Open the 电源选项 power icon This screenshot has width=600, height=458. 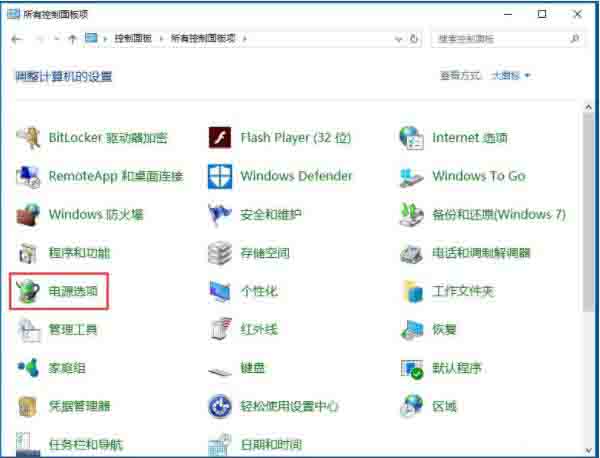tap(28, 291)
